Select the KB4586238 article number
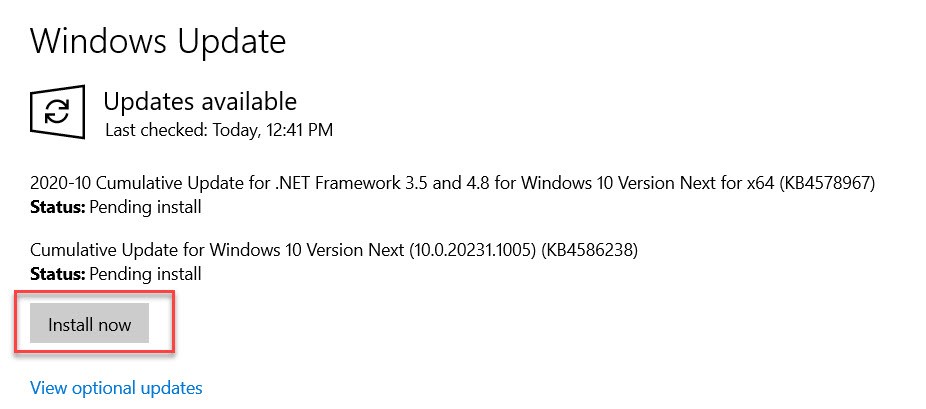This screenshot has height=409, width=926. coord(591,250)
